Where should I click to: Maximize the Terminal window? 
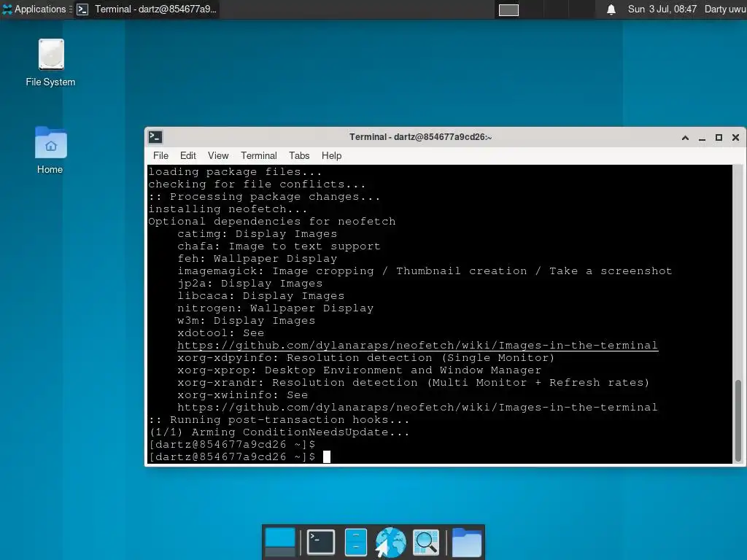[x=719, y=138]
